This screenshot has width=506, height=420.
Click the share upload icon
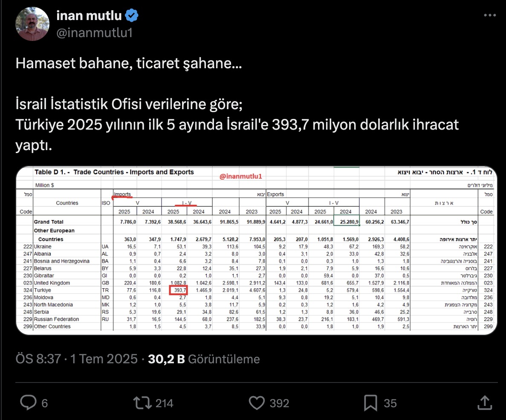(x=484, y=403)
